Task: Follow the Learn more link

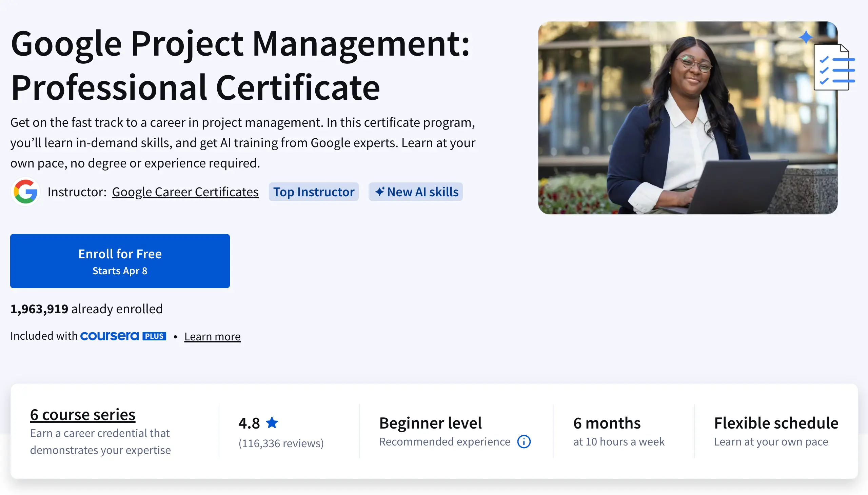Action: (212, 336)
